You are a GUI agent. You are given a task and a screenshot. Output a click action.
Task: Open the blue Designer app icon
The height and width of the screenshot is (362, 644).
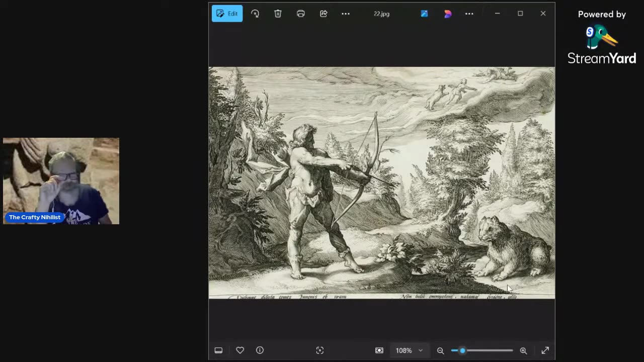(x=424, y=14)
